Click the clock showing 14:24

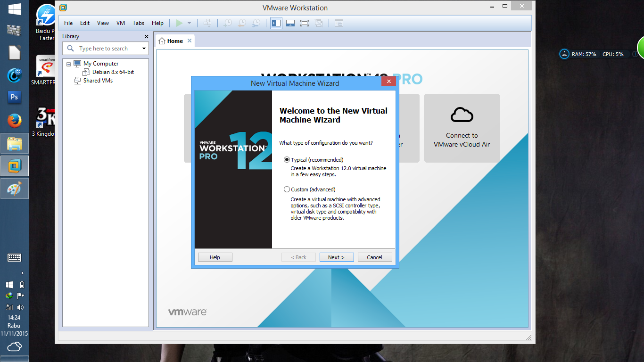(14, 318)
